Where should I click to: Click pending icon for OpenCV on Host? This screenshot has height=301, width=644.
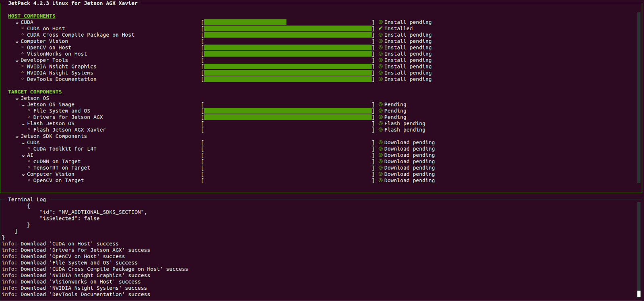coord(380,48)
